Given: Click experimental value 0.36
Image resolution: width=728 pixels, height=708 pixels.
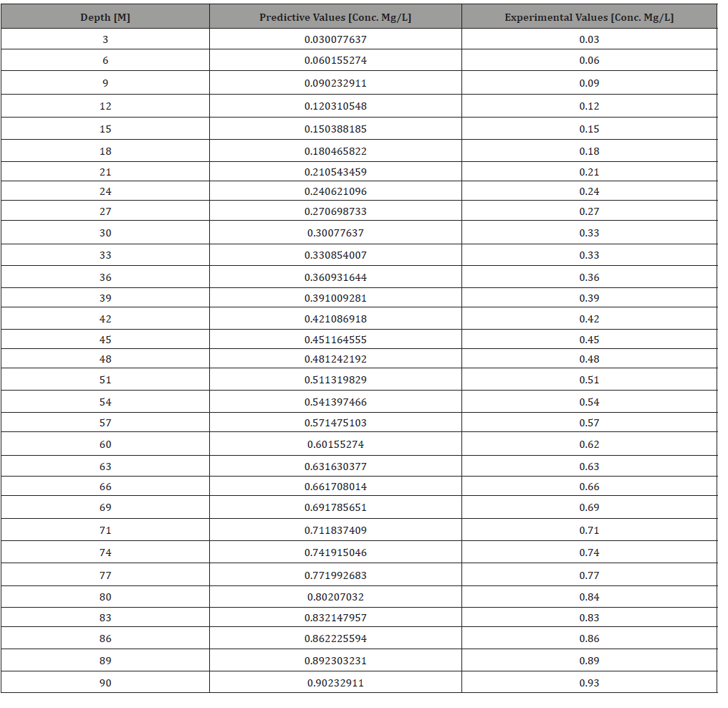Looking at the screenshot, I should click(x=589, y=277).
